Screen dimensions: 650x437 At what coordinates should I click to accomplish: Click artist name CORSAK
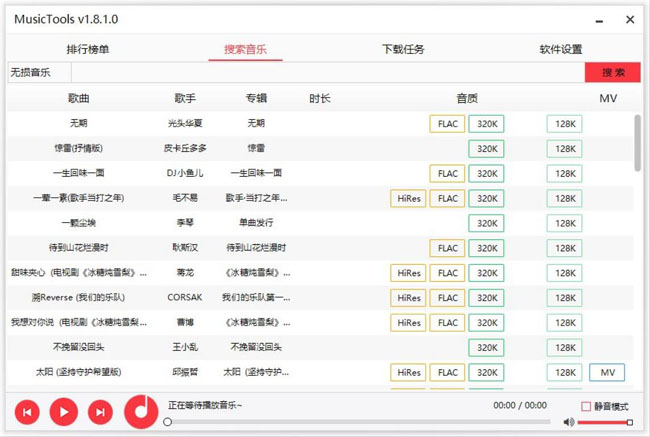click(x=185, y=297)
